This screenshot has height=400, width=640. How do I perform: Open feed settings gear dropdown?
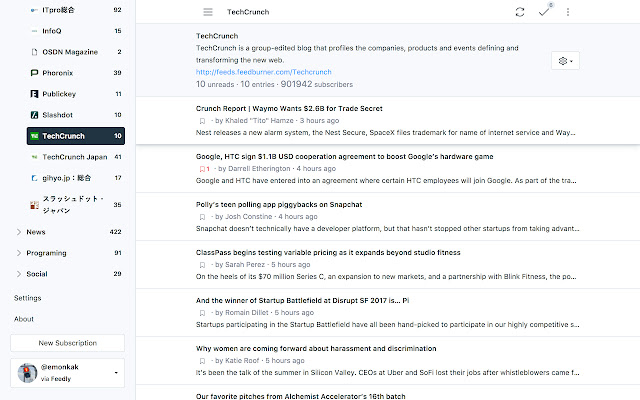565,61
